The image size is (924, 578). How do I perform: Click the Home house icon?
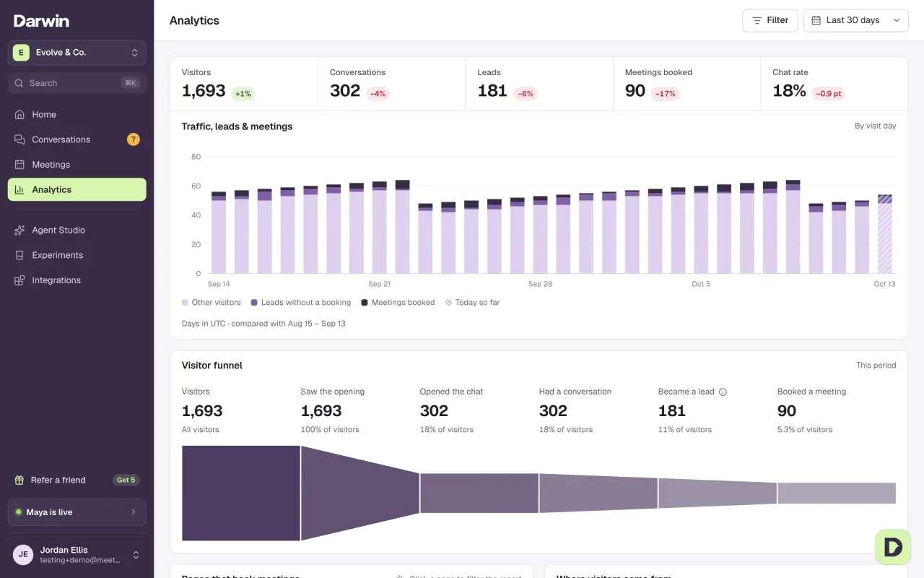(x=19, y=114)
